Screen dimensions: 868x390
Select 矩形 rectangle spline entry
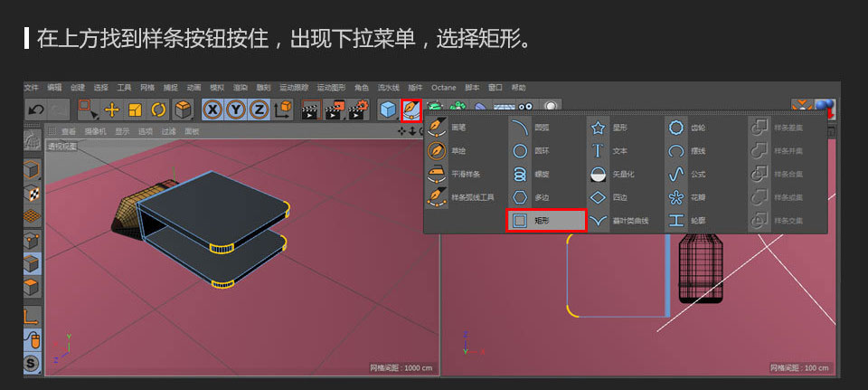click(546, 221)
